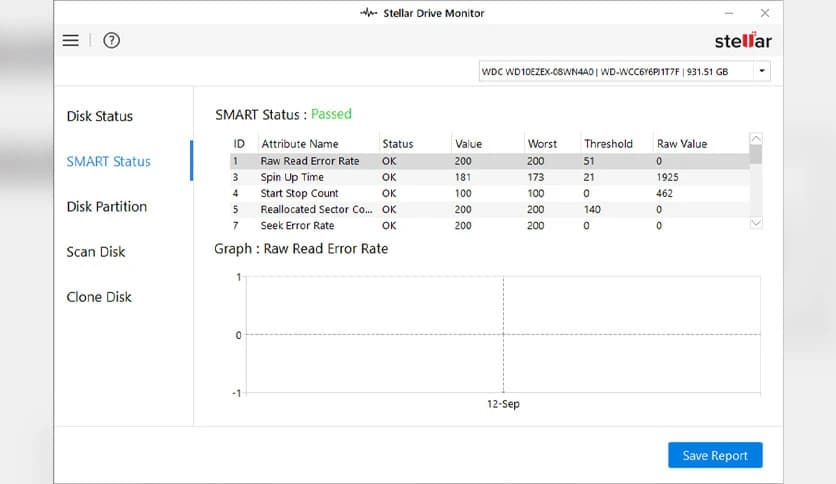Select the Raw Read Error Rate row
Image resolution: width=836 pixels, height=484 pixels.
[489, 161]
